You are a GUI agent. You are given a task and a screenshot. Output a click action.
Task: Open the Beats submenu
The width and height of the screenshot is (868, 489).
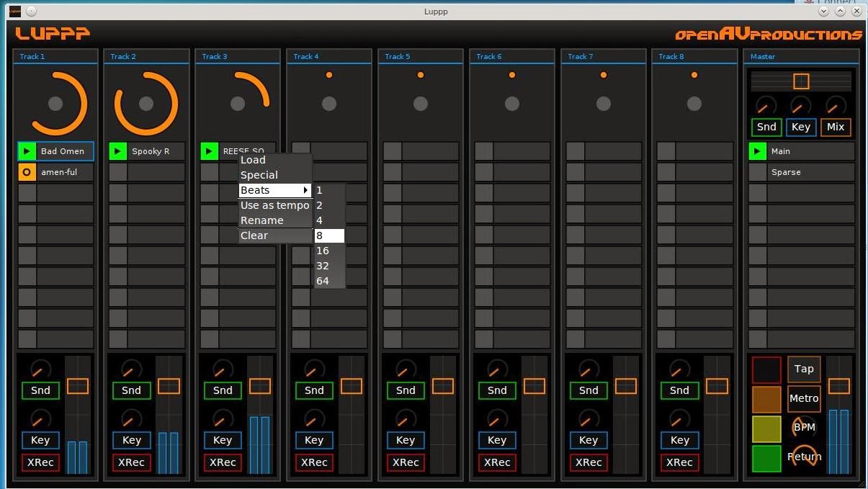tap(275, 190)
